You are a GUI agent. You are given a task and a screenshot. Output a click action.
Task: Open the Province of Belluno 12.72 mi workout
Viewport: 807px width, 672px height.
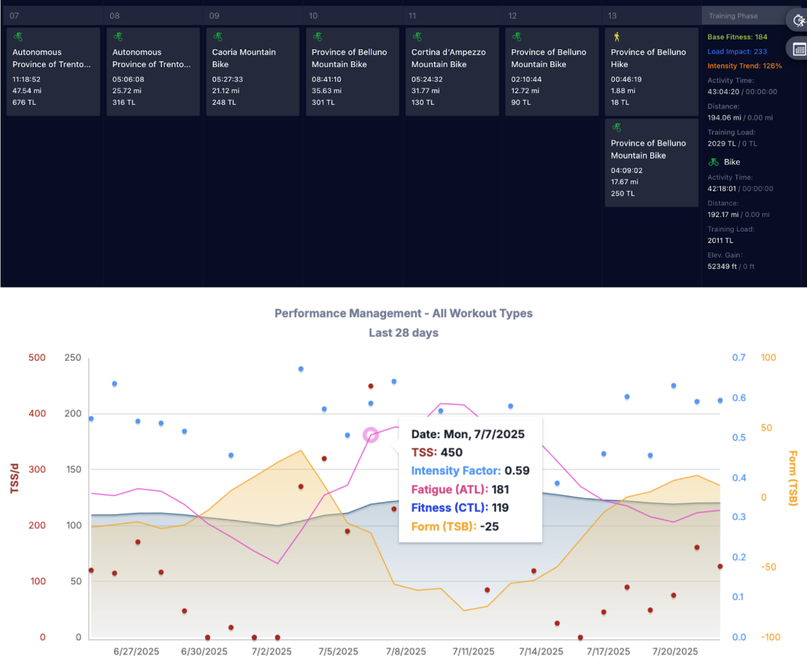[551, 71]
